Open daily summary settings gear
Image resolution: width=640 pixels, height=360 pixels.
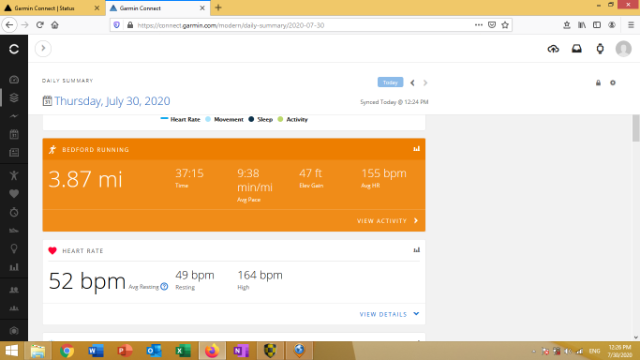coord(613,83)
